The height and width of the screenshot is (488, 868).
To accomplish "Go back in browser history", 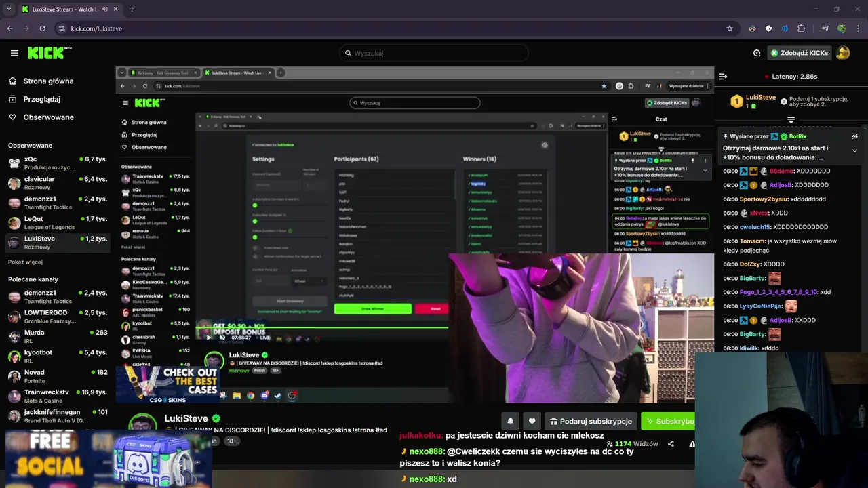I will 9,28.
